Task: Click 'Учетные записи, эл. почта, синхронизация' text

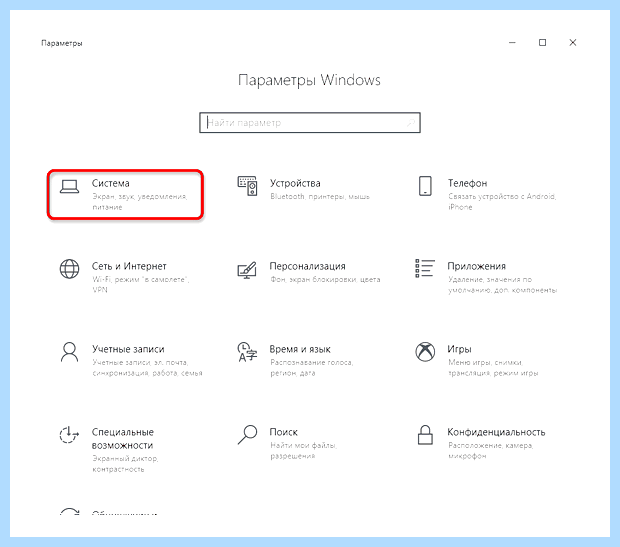Action: click(147, 367)
